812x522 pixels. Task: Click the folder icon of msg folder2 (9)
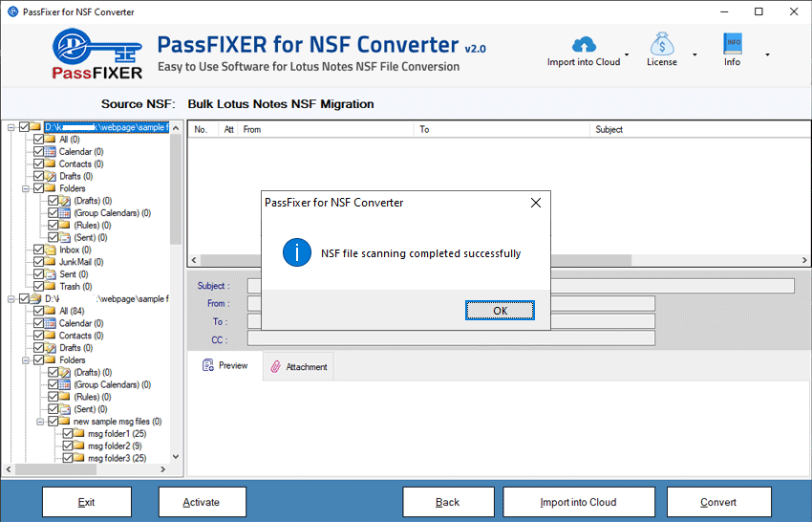coord(78,446)
